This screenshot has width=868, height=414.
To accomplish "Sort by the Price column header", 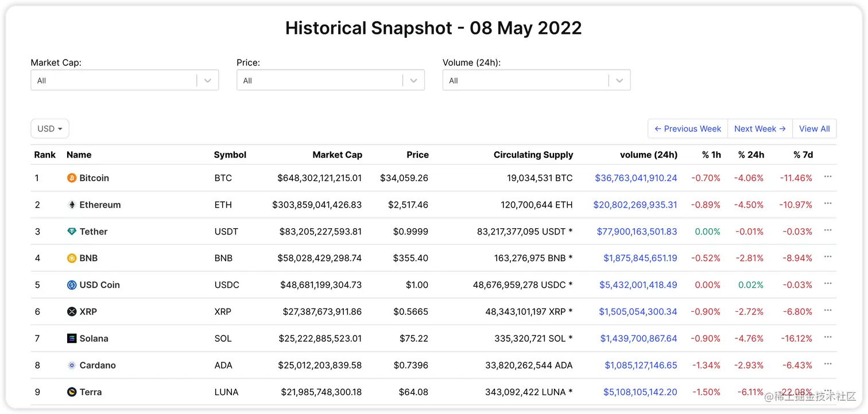I will (x=418, y=155).
